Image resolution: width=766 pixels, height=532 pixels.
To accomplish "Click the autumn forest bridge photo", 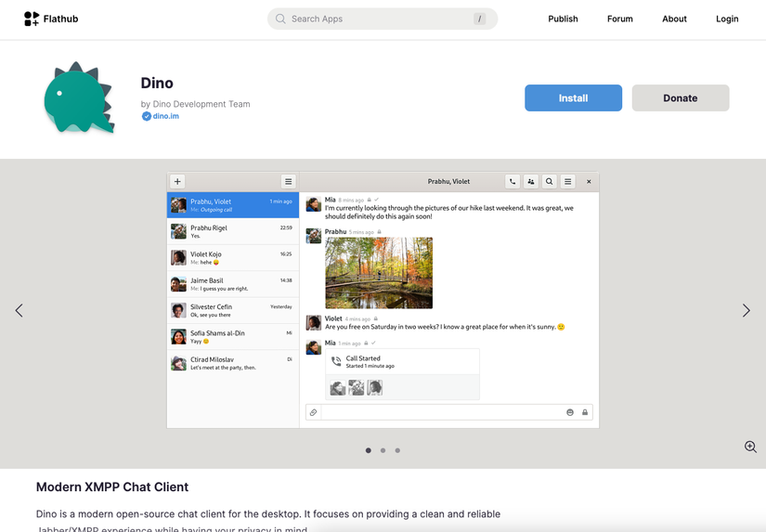I will coord(379,273).
